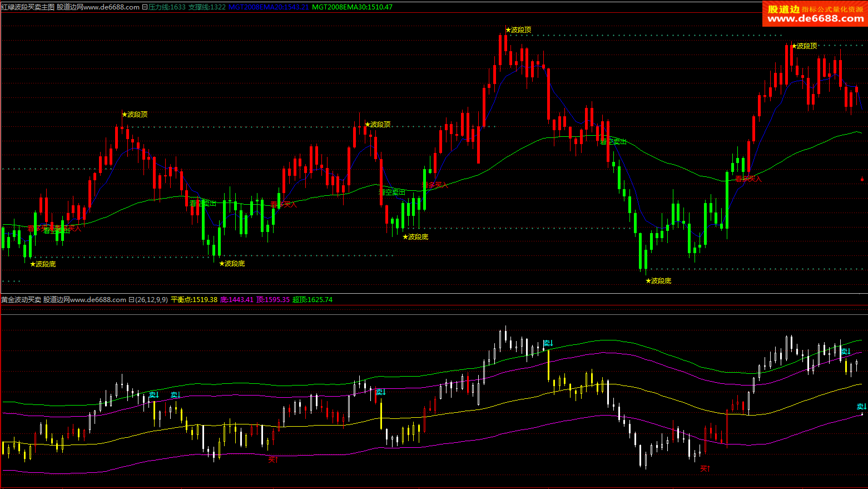
Task: Click the rightmost ★波段顶 star marker
Action: coord(804,46)
